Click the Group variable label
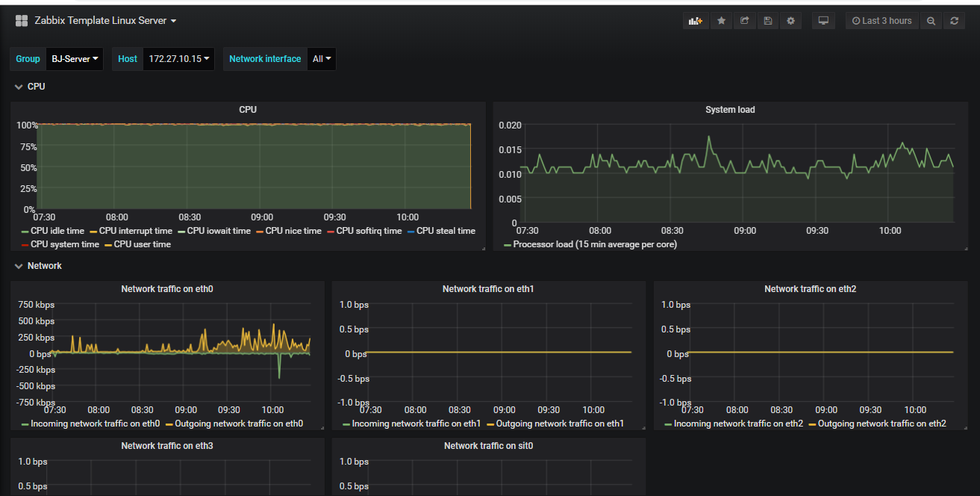The width and height of the screenshot is (980, 496). 28,59
